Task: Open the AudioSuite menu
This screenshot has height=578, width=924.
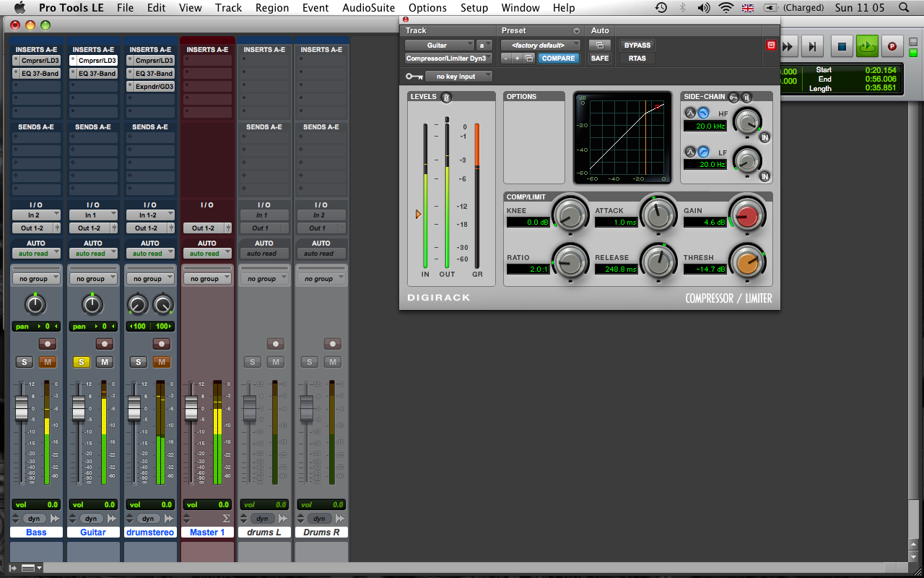Action: (x=368, y=8)
